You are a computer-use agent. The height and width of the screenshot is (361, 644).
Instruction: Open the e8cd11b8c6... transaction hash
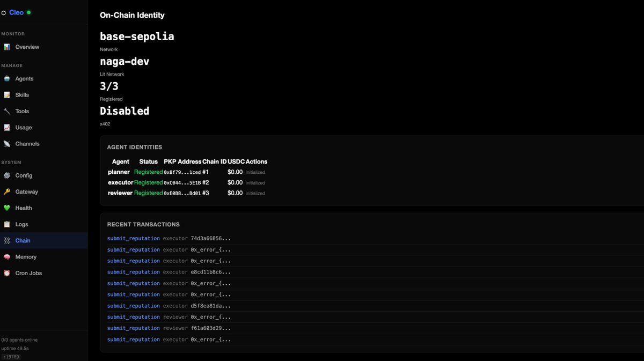210,272
